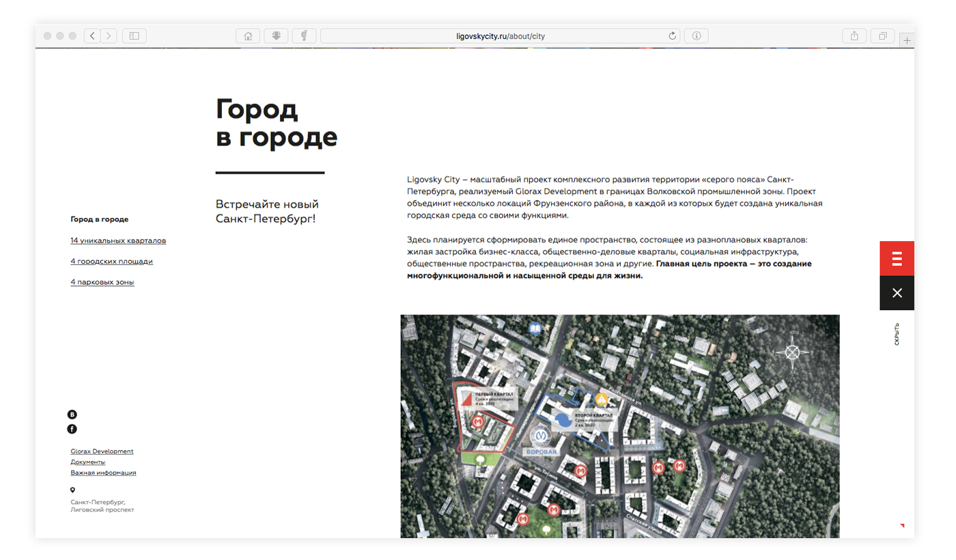Open the Share button in Safari toolbar

click(854, 36)
